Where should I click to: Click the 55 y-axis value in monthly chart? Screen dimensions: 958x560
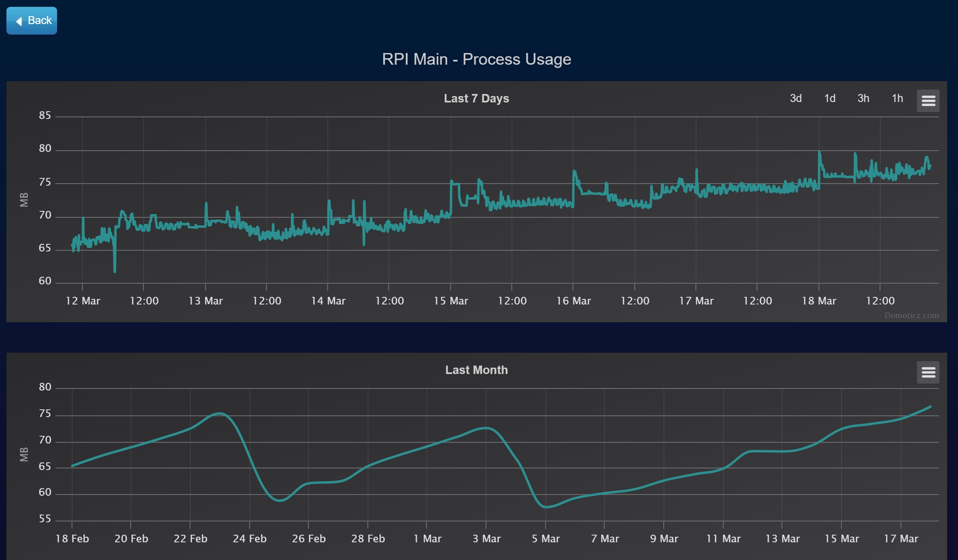click(45, 519)
